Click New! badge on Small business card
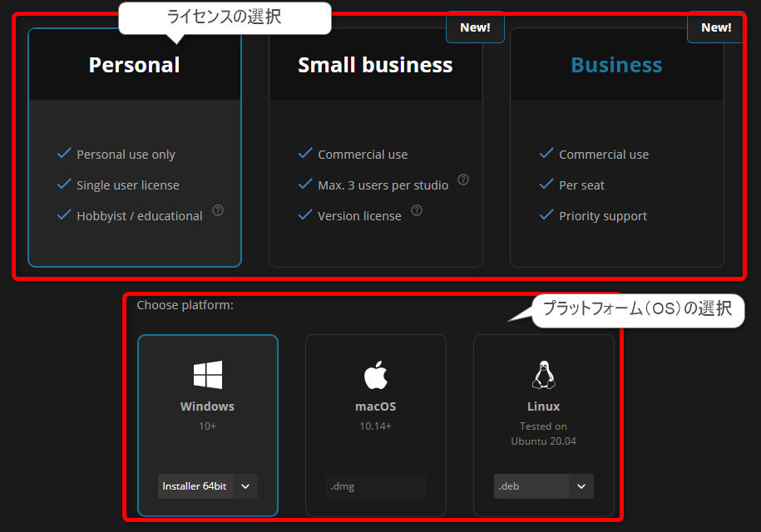761x532 pixels. coord(475,27)
